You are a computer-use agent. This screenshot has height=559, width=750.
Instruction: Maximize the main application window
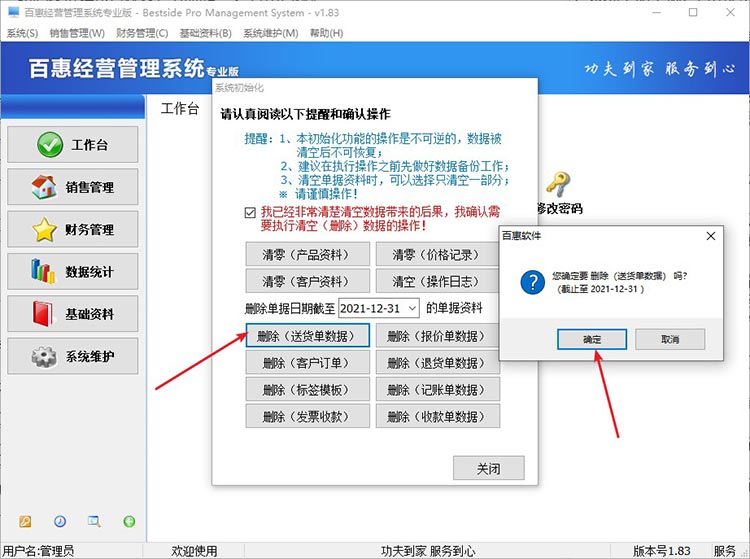tap(693, 12)
